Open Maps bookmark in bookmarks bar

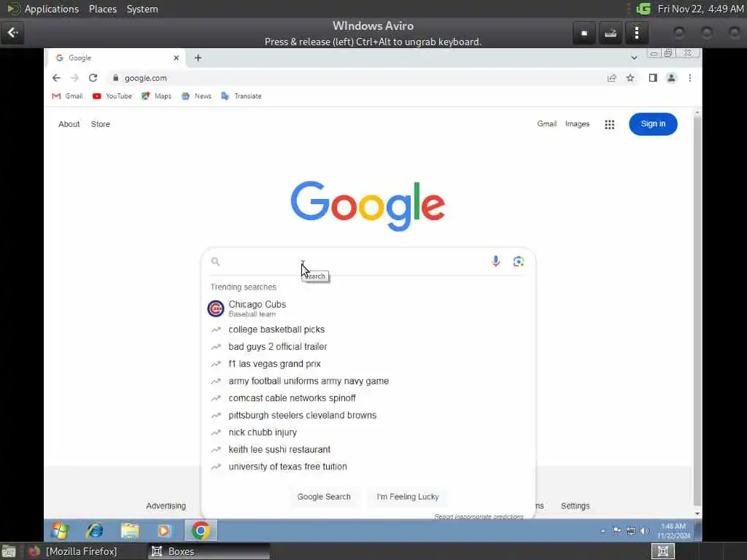pos(156,96)
